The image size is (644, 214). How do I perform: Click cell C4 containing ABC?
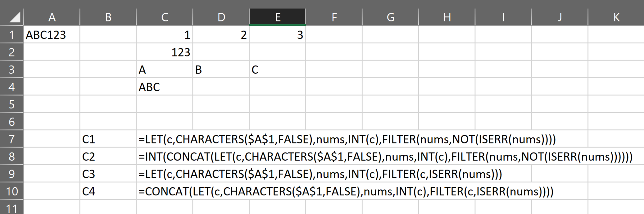164,87
